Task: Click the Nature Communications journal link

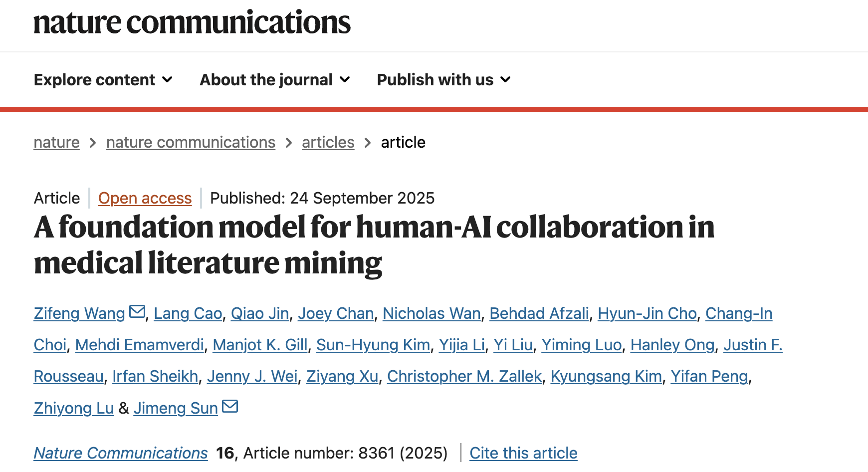Action: pos(120,453)
